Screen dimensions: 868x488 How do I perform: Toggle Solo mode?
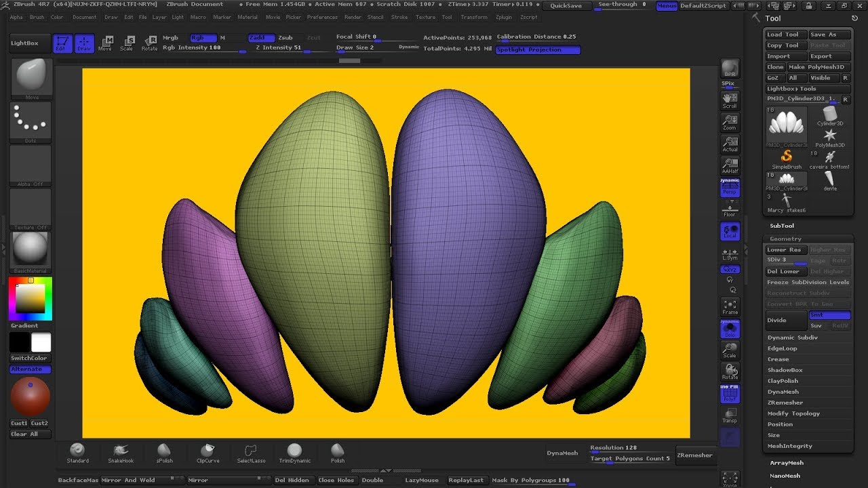(730, 329)
